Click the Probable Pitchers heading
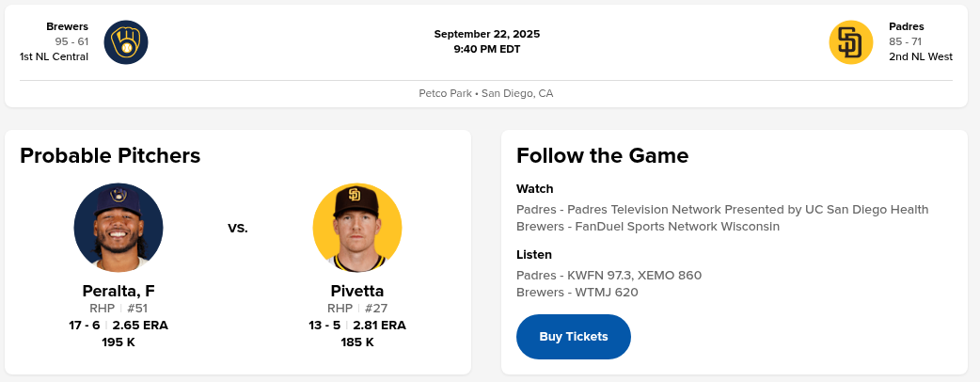Viewport: 980px width, 382px height. 110,156
